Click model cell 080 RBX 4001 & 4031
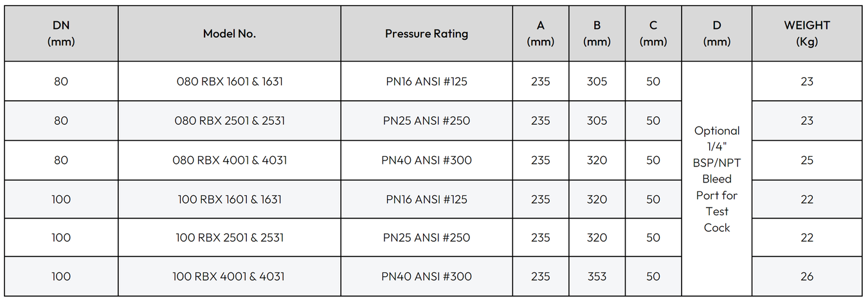868x300 pixels. click(230, 160)
